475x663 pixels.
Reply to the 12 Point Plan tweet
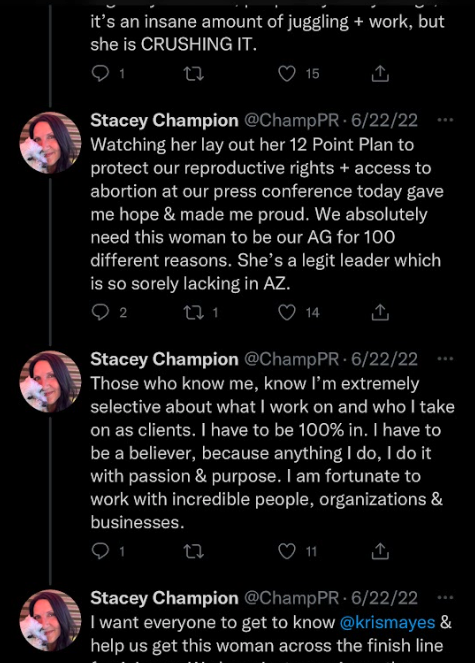pyautogui.click(x=100, y=313)
